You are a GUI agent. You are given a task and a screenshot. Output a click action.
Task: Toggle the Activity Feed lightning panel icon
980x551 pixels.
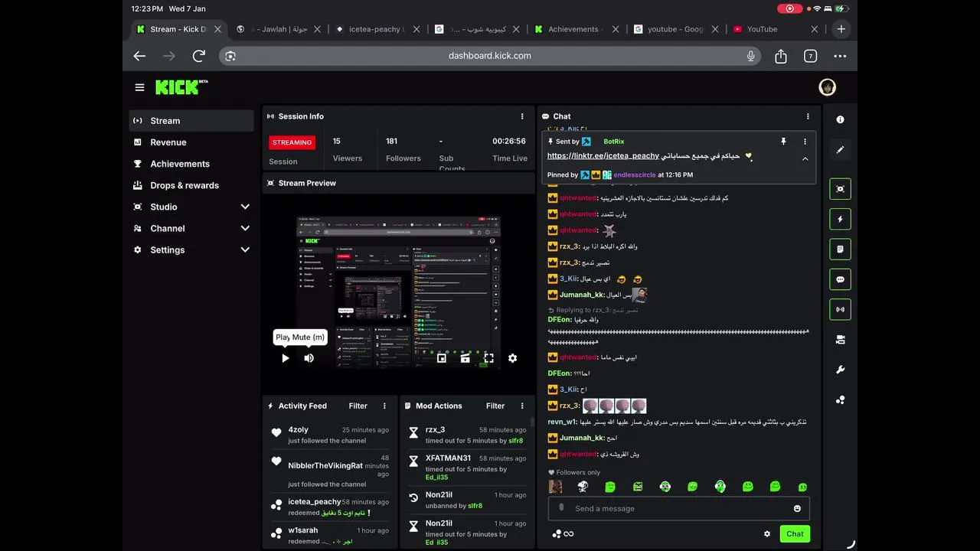(x=840, y=219)
